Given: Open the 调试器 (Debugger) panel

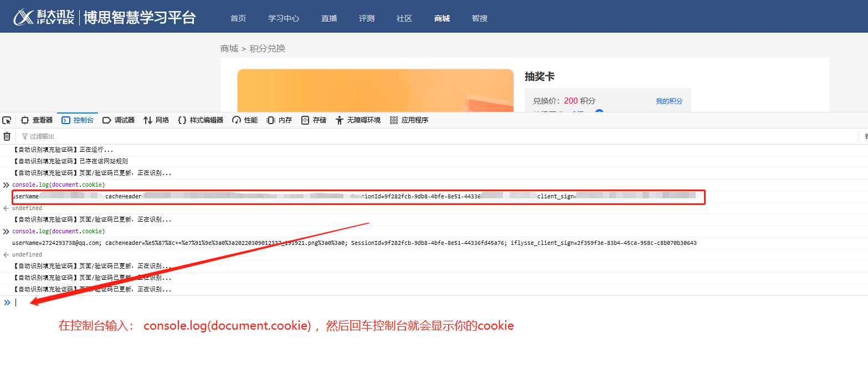Looking at the screenshot, I should pos(119,120).
